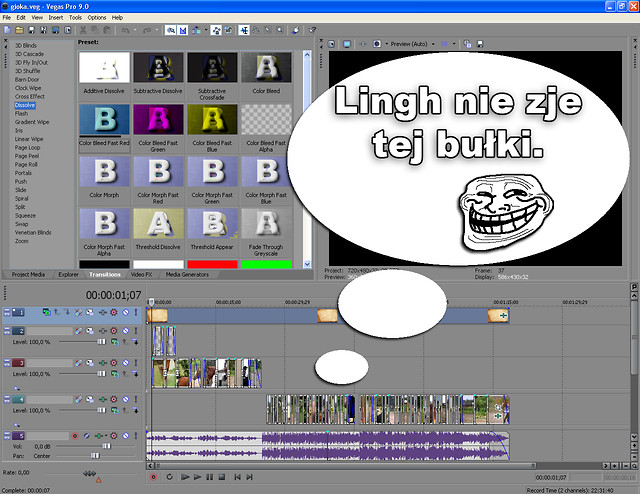Viewport: 640px width, 494px height.
Task: Save the project using the floppy icon
Action: pos(31,30)
